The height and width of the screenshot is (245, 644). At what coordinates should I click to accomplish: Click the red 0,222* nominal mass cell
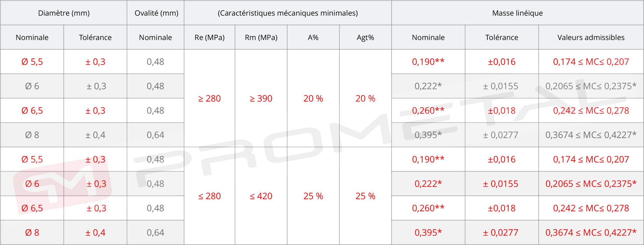coord(428,184)
